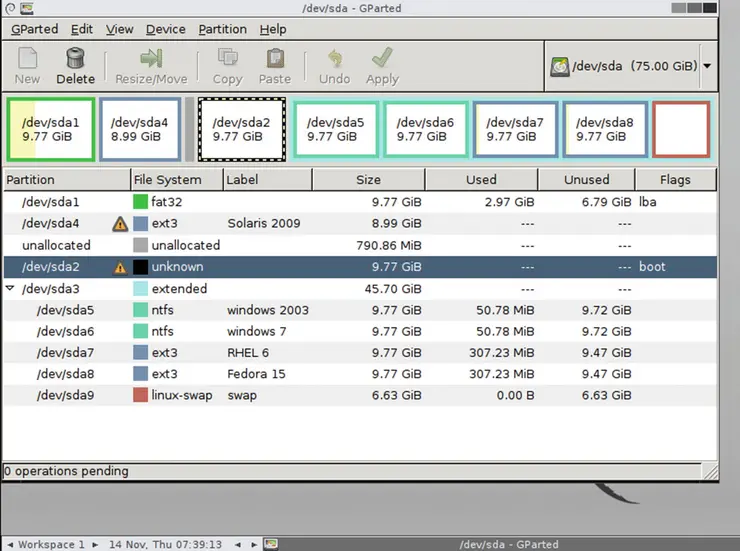Screen dimensions: 740x551
Task: Click warning icon on /dev/sda2 row
Action: point(120,267)
